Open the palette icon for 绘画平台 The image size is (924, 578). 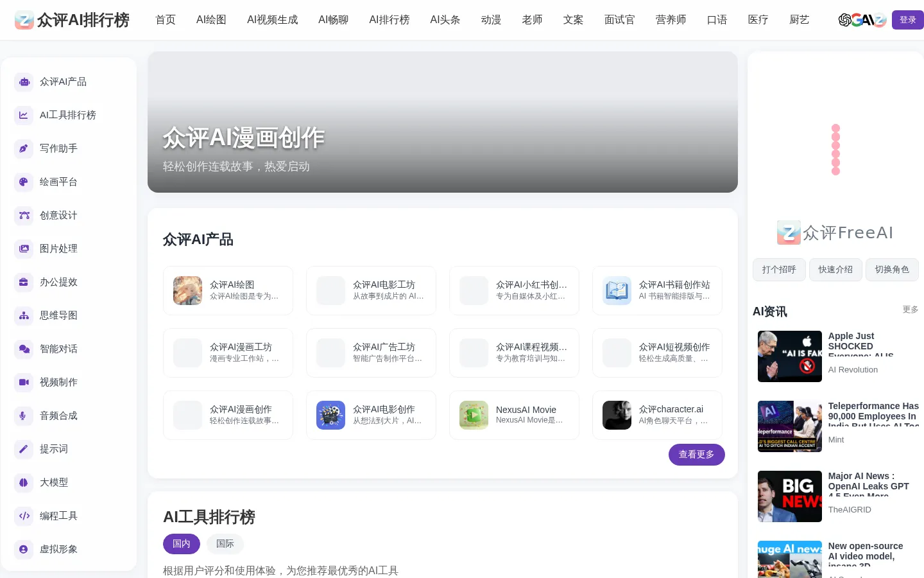point(24,182)
